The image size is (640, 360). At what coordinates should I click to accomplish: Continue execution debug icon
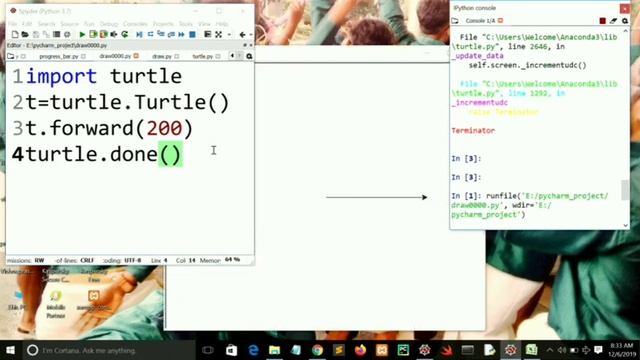tap(181, 35)
